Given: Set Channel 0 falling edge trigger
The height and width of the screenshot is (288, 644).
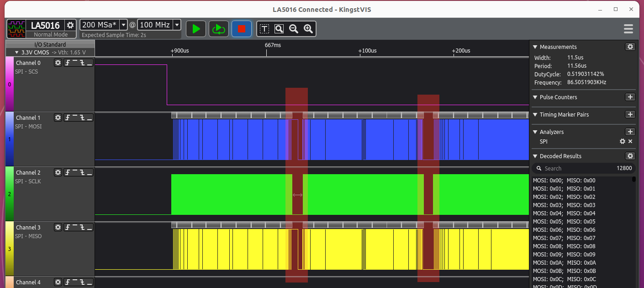Looking at the screenshot, I should click(x=82, y=63).
